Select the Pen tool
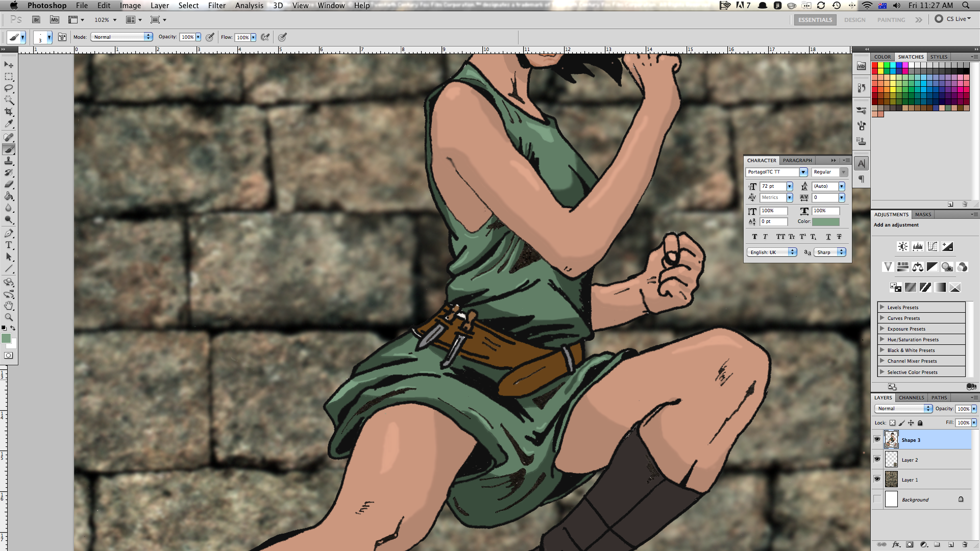This screenshot has width=980, height=551. pos(9,234)
